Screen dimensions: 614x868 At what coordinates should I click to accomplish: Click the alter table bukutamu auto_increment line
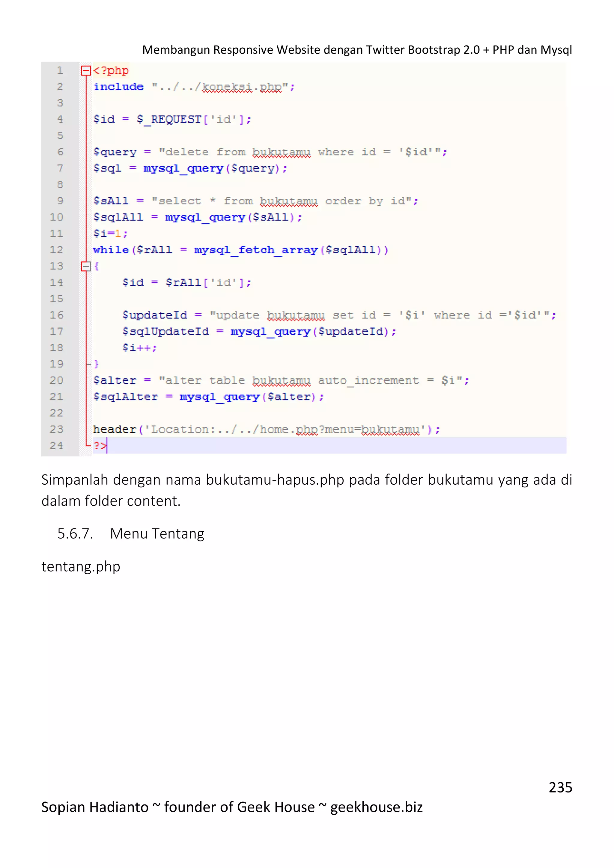(x=281, y=380)
